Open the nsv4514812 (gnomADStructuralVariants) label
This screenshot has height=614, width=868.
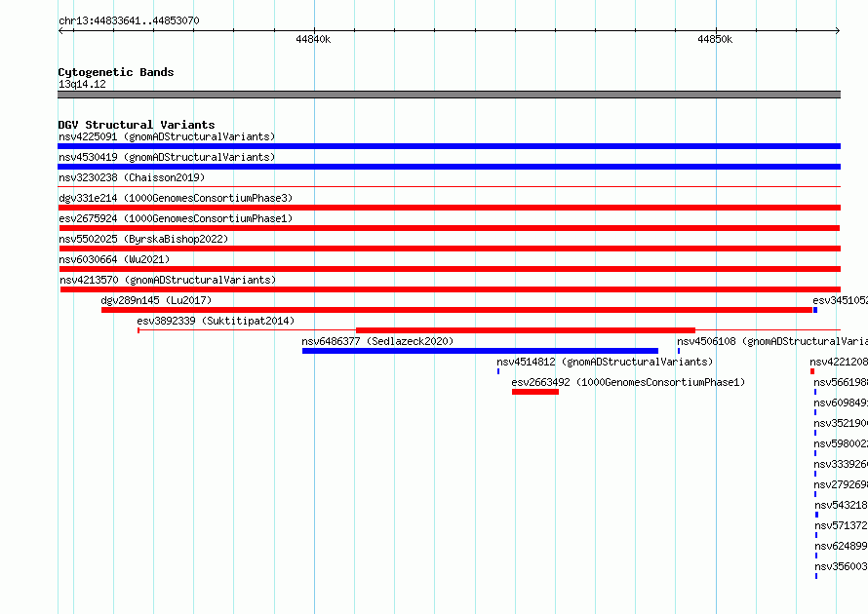tap(605, 362)
